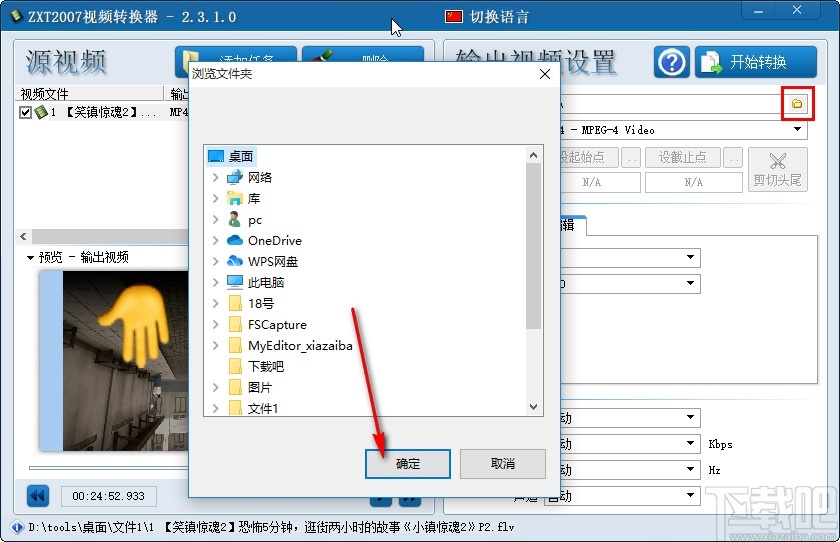
Task: Select the pc user icon
Action: 235,220
